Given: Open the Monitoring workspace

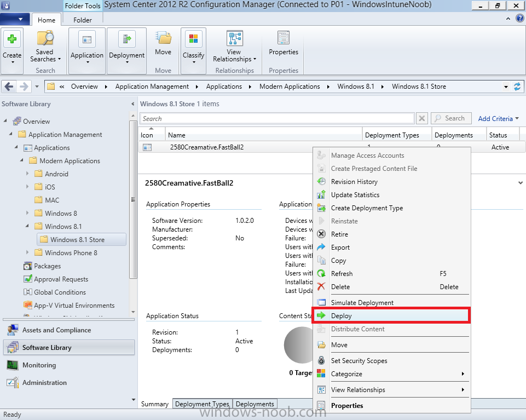Looking at the screenshot, I should coord(68,365).
